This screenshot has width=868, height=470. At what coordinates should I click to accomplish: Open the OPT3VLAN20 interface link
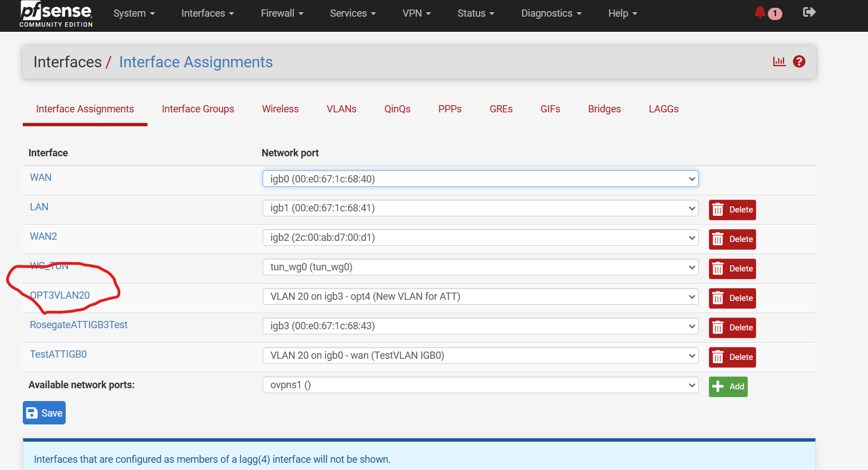pos(60,295)
